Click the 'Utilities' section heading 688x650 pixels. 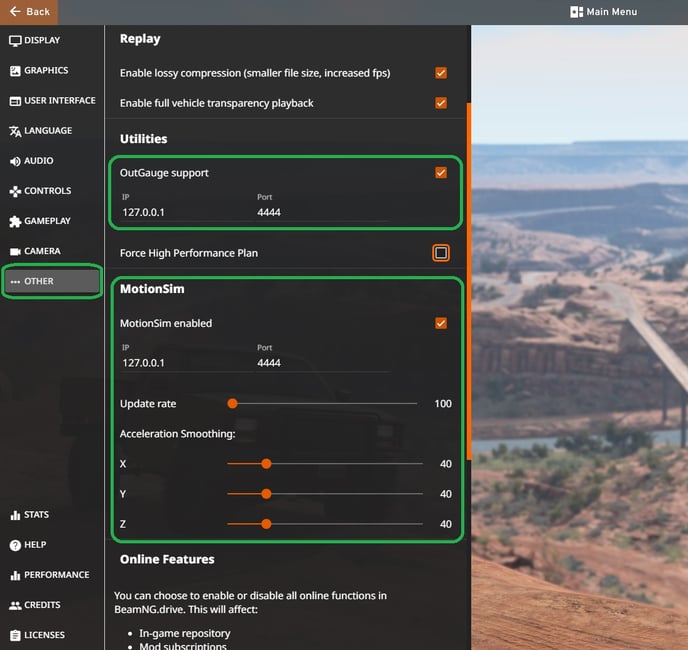click(x=143, y=139)
